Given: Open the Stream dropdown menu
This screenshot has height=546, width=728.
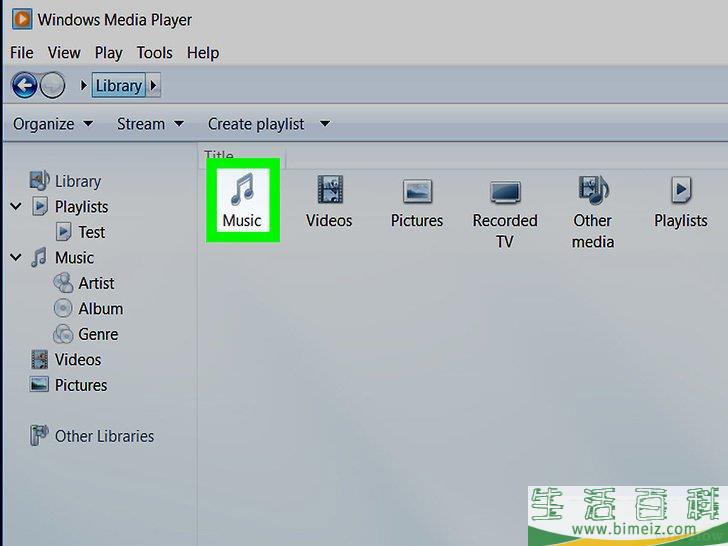Looking at the screenshot, I should click(150, 124).
